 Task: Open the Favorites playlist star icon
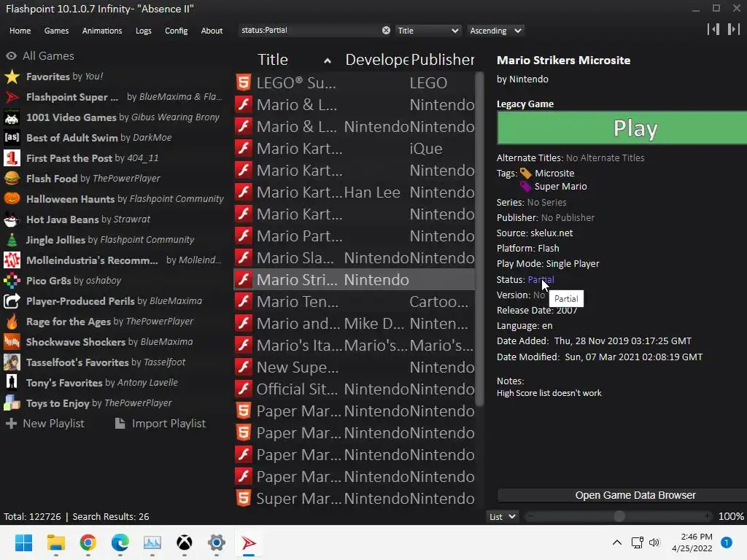point(12,76)
